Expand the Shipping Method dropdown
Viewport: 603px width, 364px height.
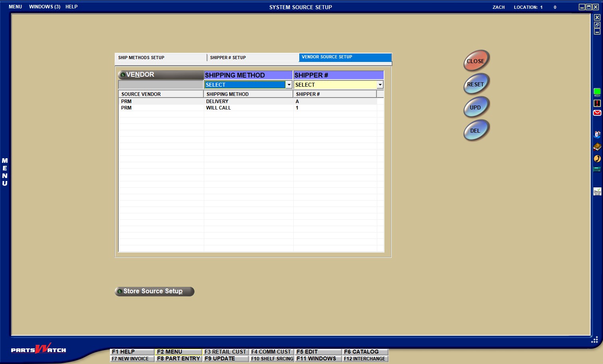pyautogui.click(x=289, y=85)
